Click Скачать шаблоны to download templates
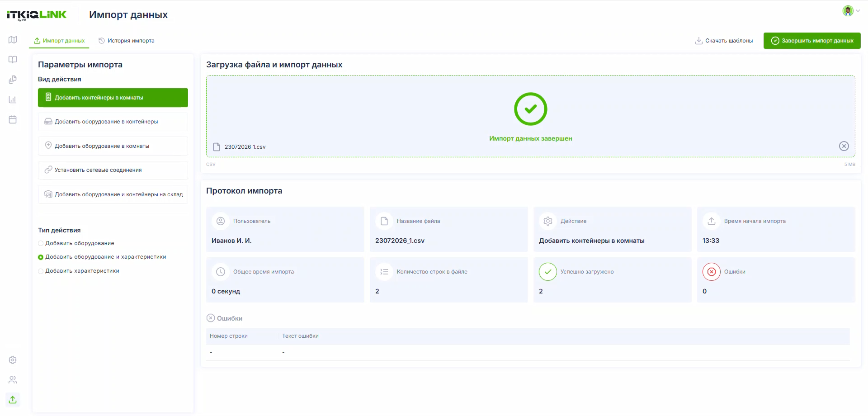 (724, 41)
